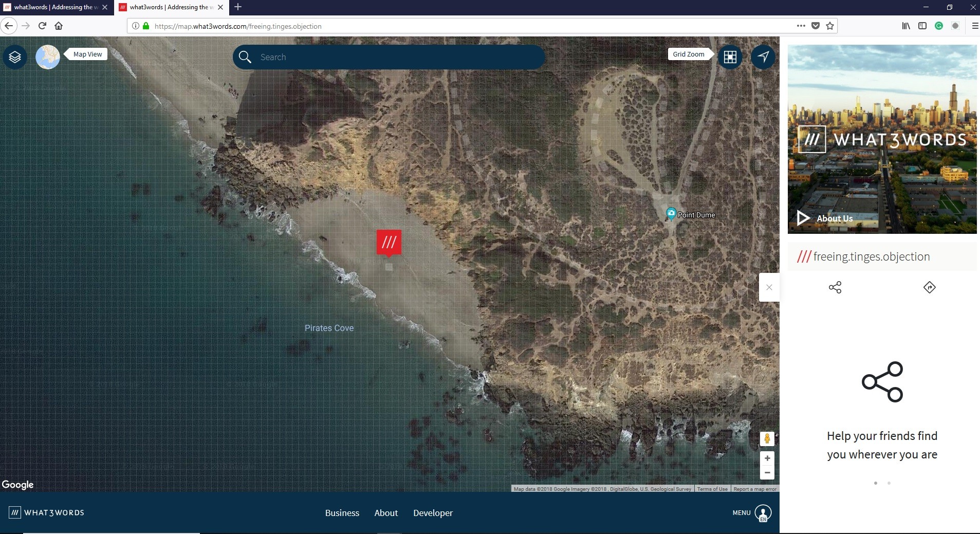Toggle browser sidebar icon

pyautogui.click(x=922, y=26)
